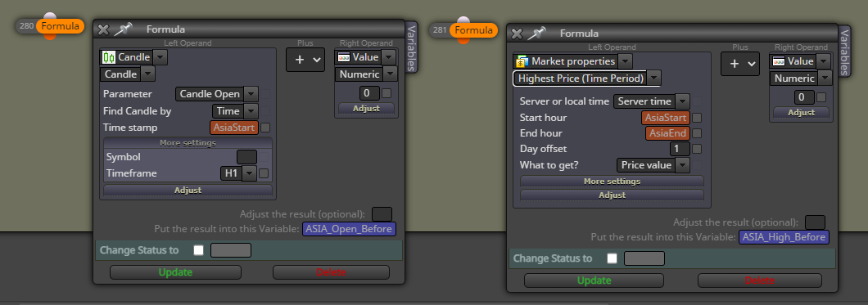Click the Time stamp AsiaStart variable field
The image size is (868, 305).
click(234, 128)
